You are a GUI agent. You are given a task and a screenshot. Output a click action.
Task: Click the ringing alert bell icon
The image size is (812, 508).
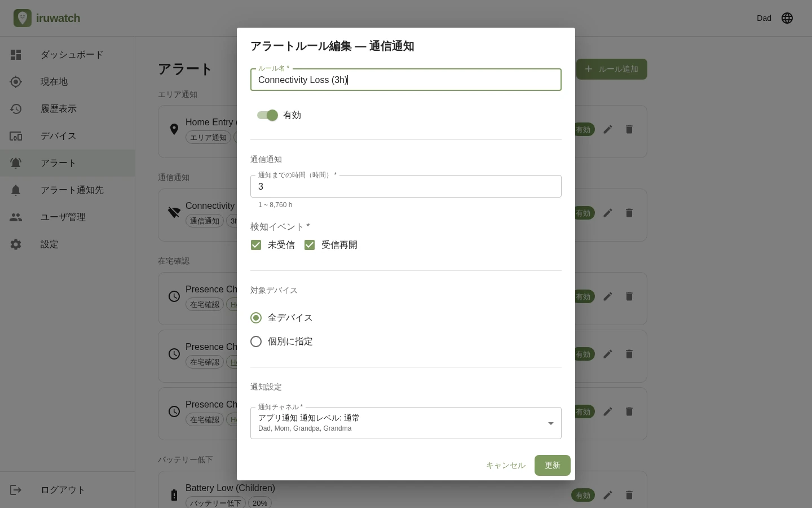tap(16, 163)
